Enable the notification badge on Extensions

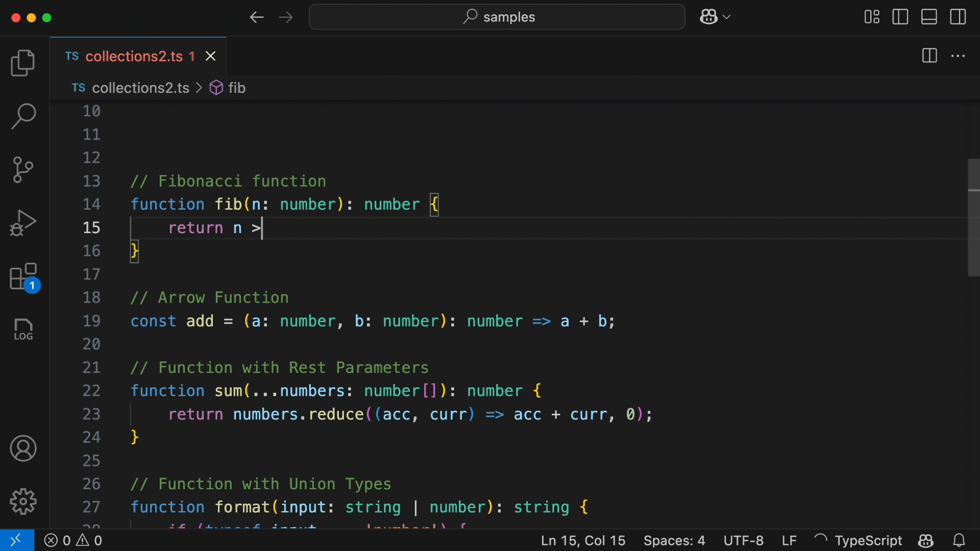(32, 285)
